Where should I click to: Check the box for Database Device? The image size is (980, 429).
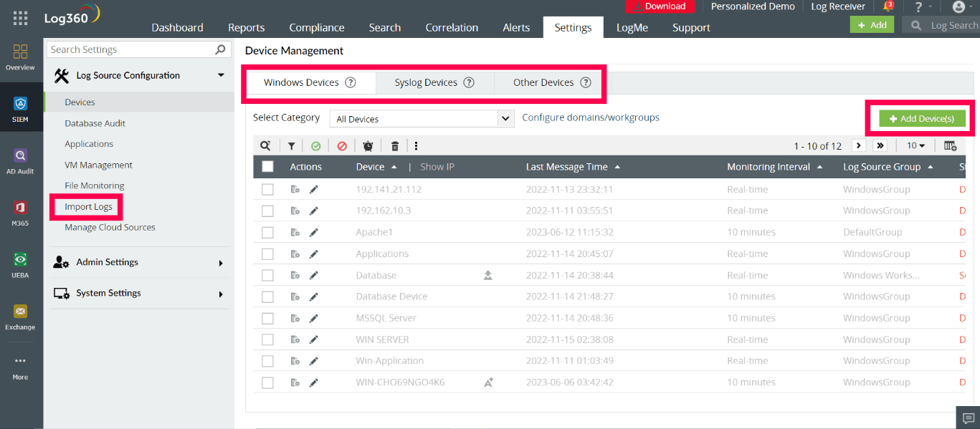[267, 297]
